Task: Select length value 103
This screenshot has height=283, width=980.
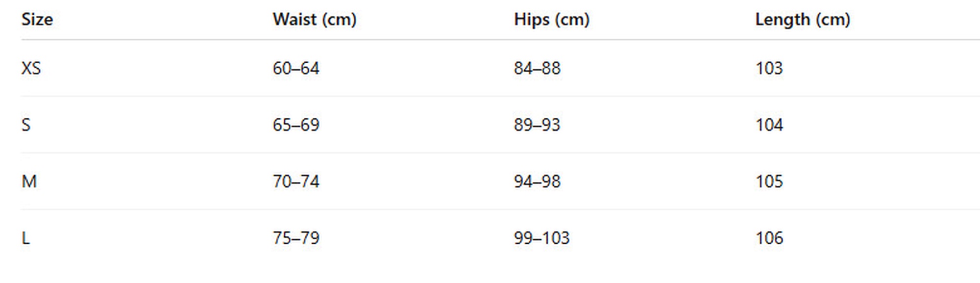Action: [769, 68]
